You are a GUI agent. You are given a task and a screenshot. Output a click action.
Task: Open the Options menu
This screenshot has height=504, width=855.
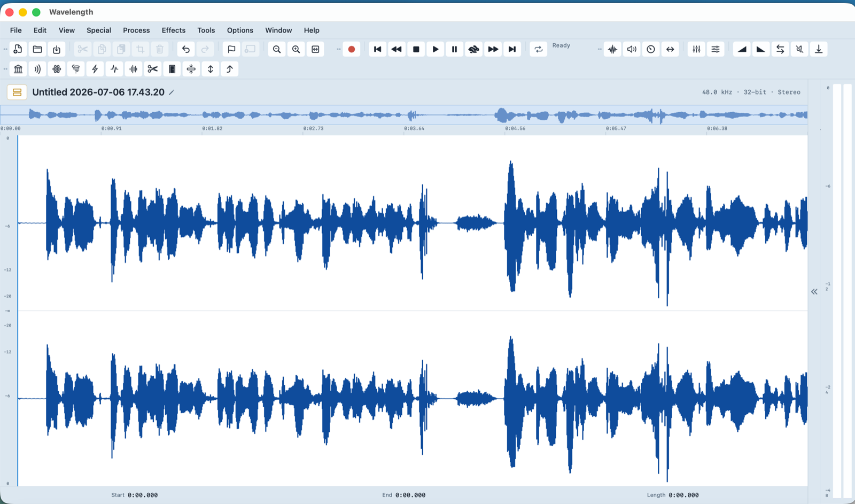point(240,30)
